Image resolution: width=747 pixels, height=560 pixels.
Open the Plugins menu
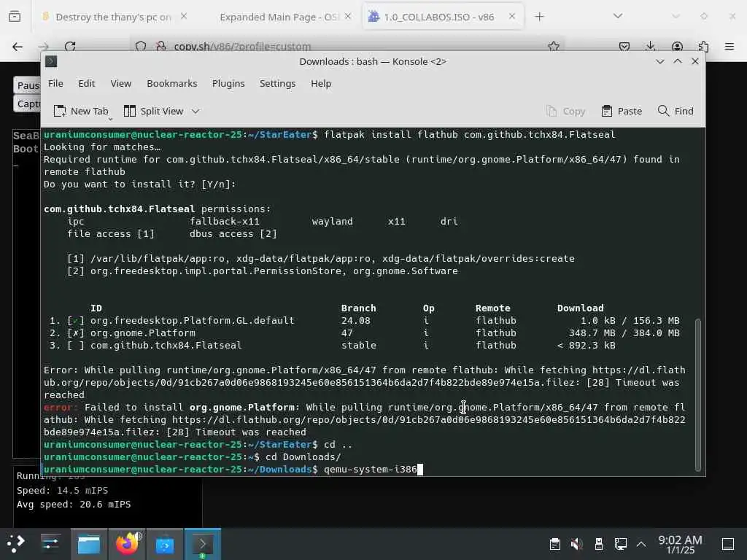(228, 83)
